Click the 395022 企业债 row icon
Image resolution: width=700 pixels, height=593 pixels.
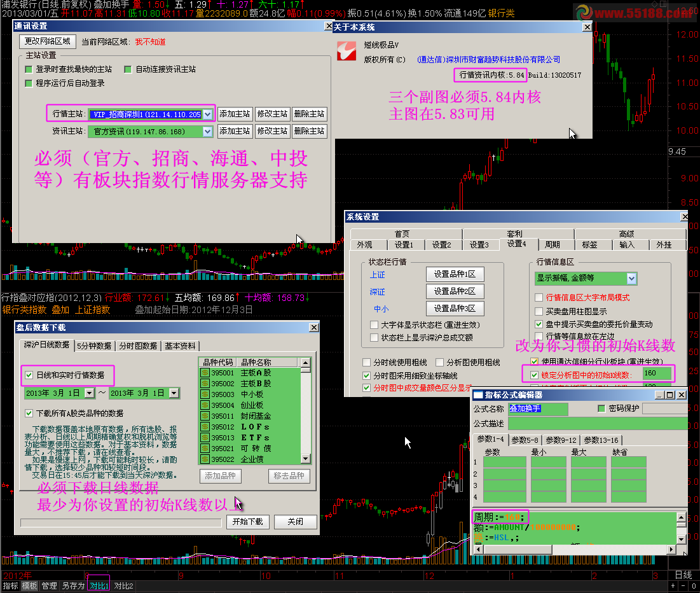[x=205, y=459]
